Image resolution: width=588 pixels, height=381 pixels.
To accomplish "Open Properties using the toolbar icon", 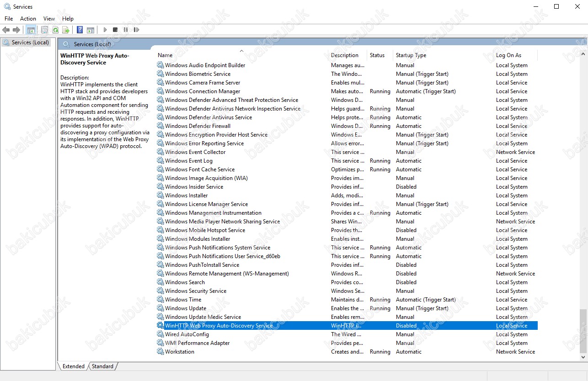I will [x=44, y=30].
